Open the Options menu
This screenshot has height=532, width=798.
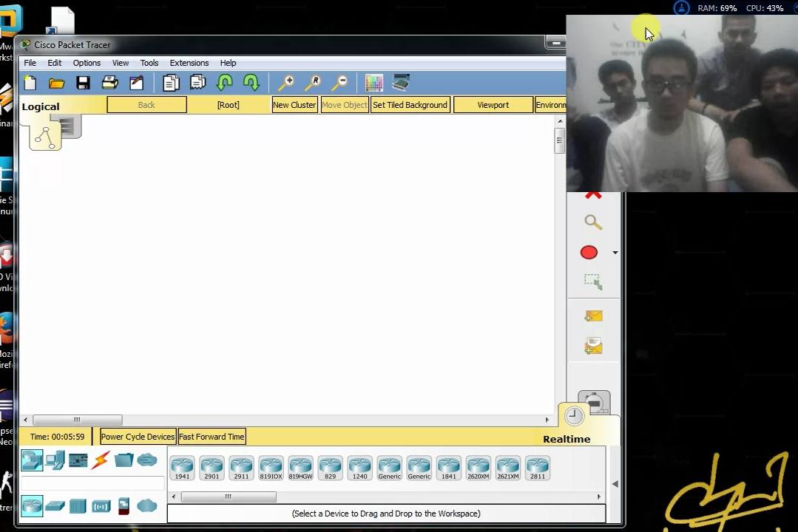pos(87,63)
